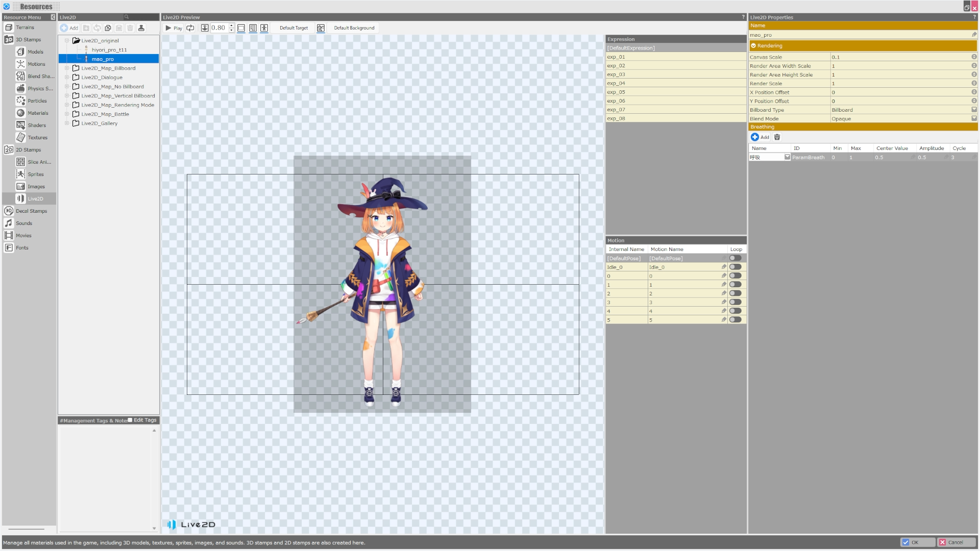This screenshot has width=980, height=551.
Task: Toggle the canvas frame display button
Action: tap(241, 28)
